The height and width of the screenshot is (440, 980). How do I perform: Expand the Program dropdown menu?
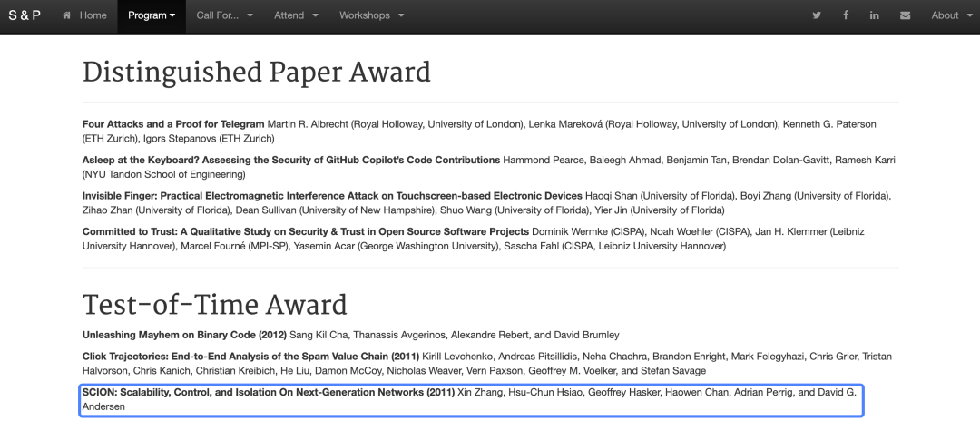click(x=152, y=15)
